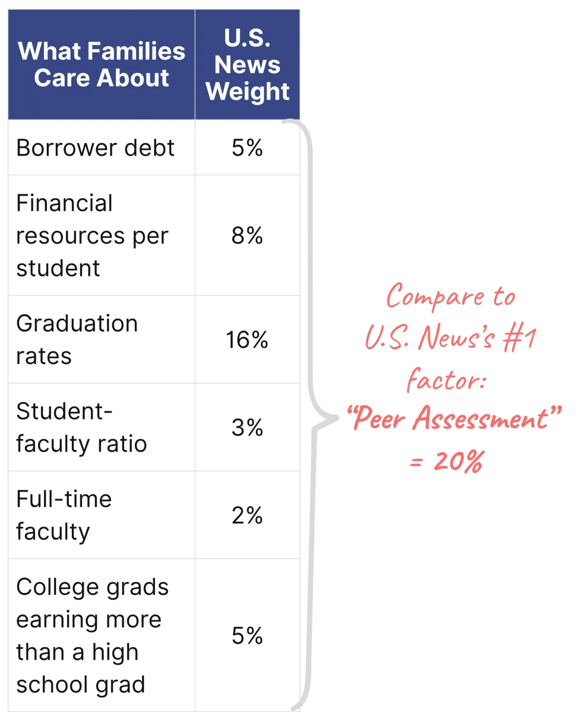
Task: Click the 'Compare to' handwritten text
Action: click(x=450, y=297)
